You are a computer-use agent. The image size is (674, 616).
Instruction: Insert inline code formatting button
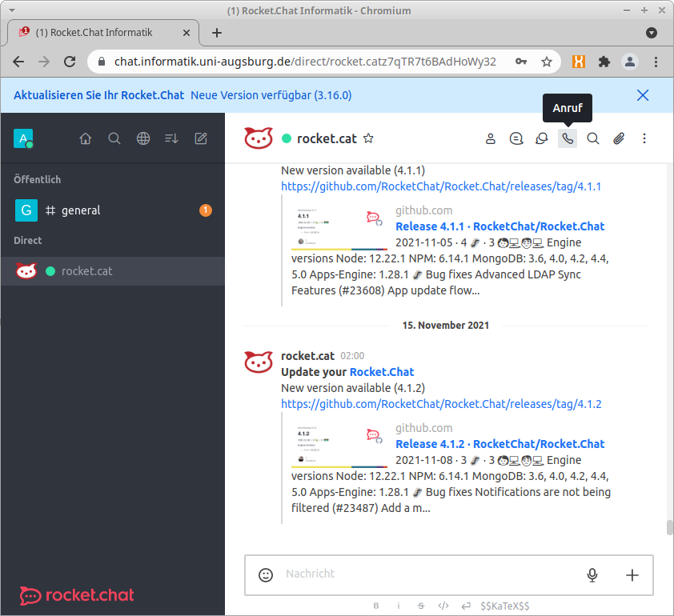click(x=443, y=606)
